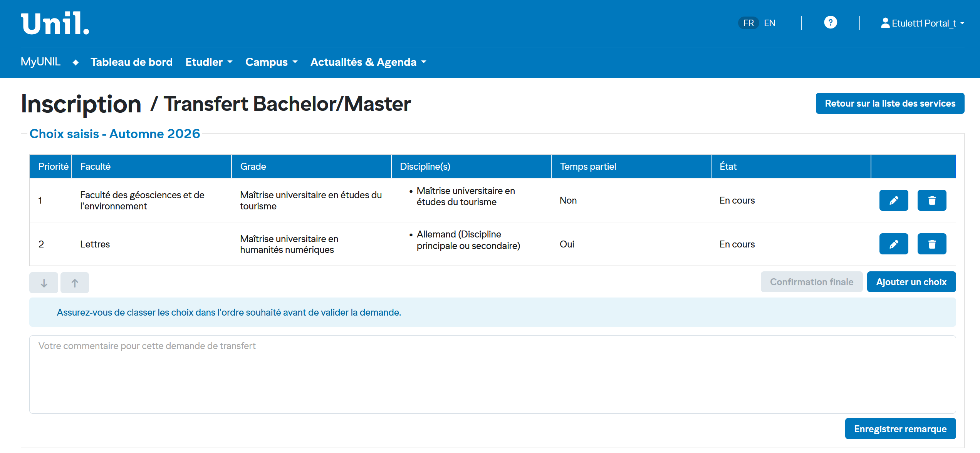Focus the transfer comment text area
The height and width of the screenshot is (453, 980).
[492, 374]
